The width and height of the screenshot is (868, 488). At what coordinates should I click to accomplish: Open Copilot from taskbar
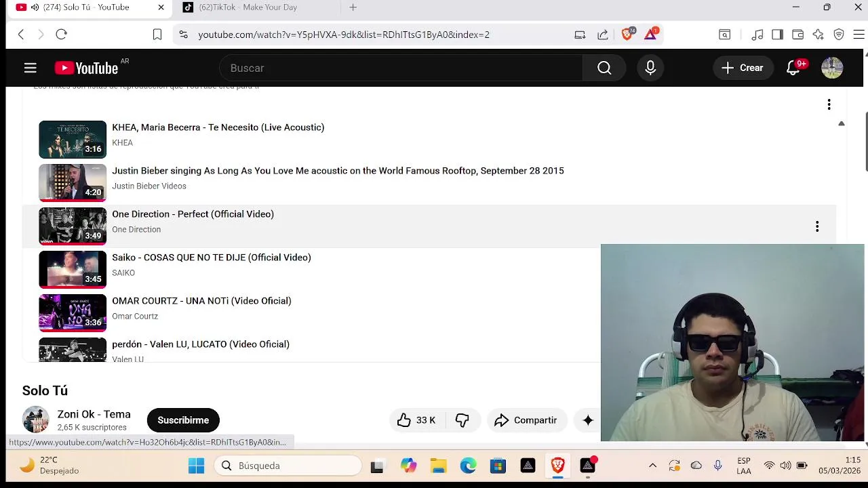(x=408, y=466)
